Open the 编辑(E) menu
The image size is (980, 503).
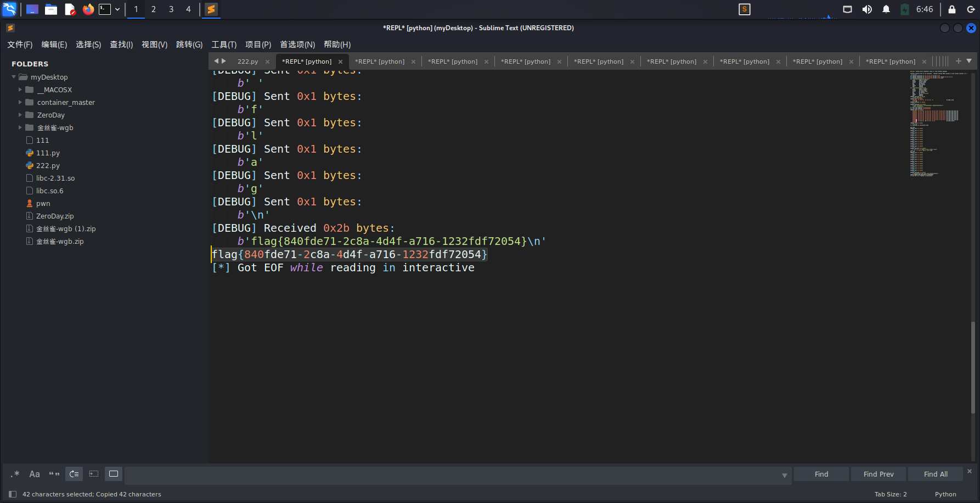(x=54, y=44)
